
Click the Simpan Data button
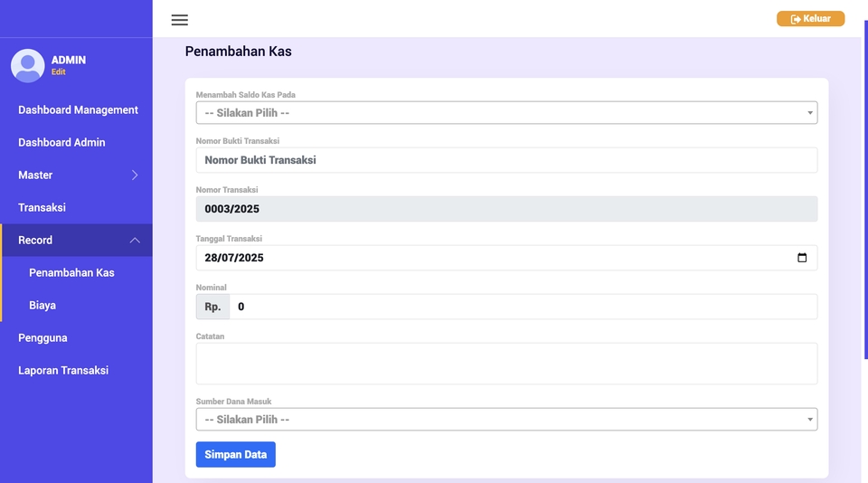click(x=235, y=455)
